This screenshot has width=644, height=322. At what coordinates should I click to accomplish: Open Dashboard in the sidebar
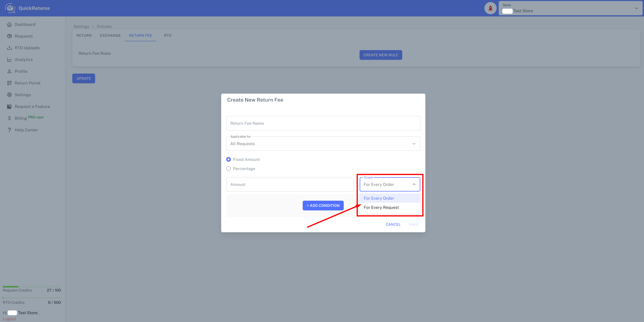25,24
